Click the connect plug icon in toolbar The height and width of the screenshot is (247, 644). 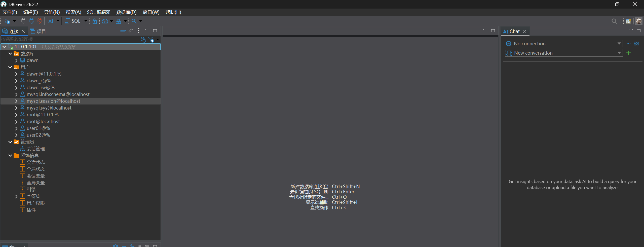click(x=23, y=21)
